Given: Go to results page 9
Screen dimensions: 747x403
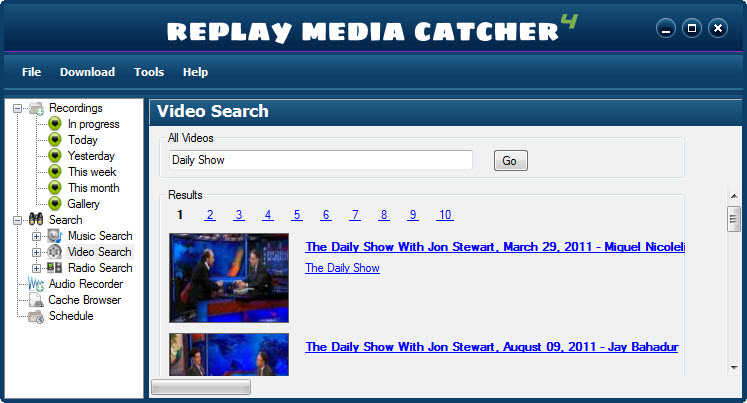Looking at the screenshot, I should tap(413, 215).
